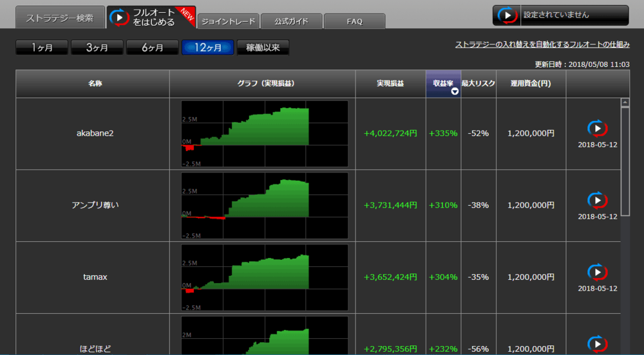644x355 pixels.
Task: Select the 12ヶ月 period filter
Action: 207,48
